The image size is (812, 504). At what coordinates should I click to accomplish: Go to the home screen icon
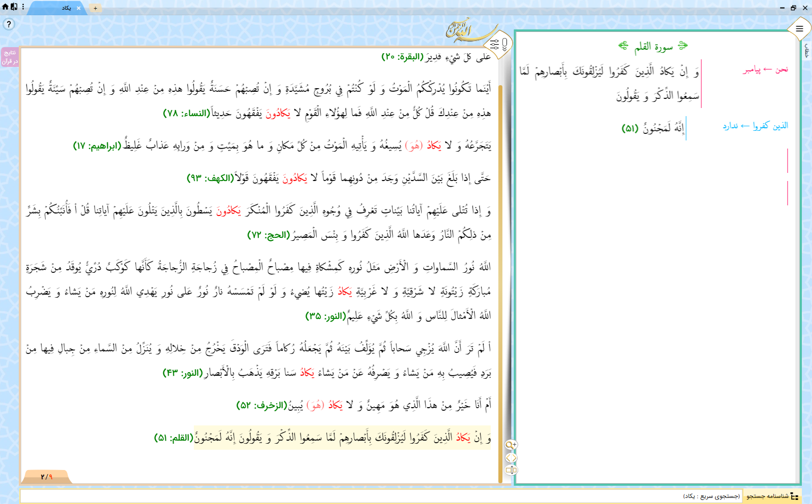pyautogui.click(x=6, y=7)
